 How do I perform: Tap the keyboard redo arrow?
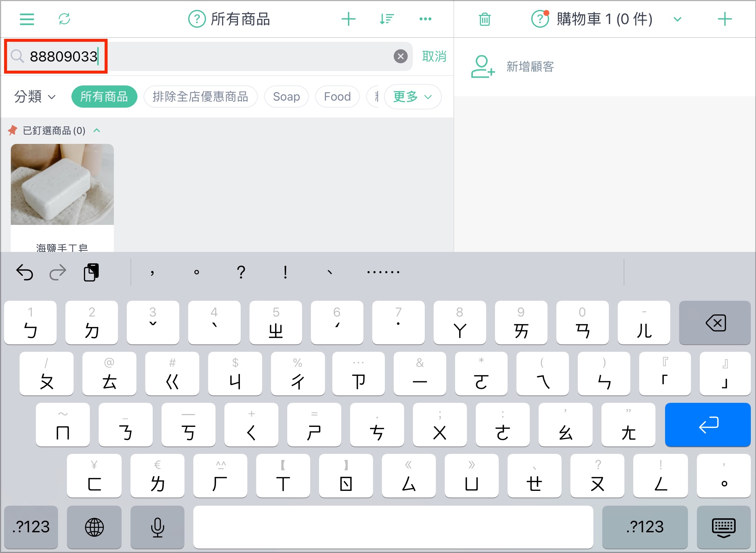58,273
